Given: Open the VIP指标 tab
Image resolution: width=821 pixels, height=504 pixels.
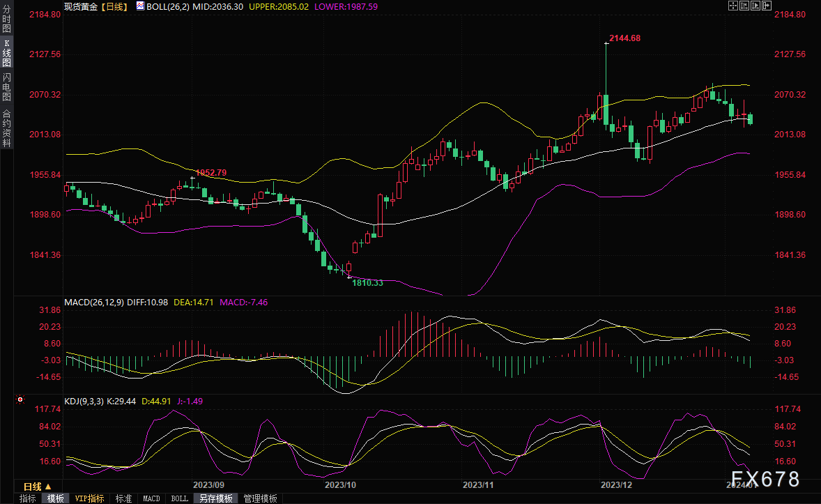Looking at the screenshot, I should 89,498.
